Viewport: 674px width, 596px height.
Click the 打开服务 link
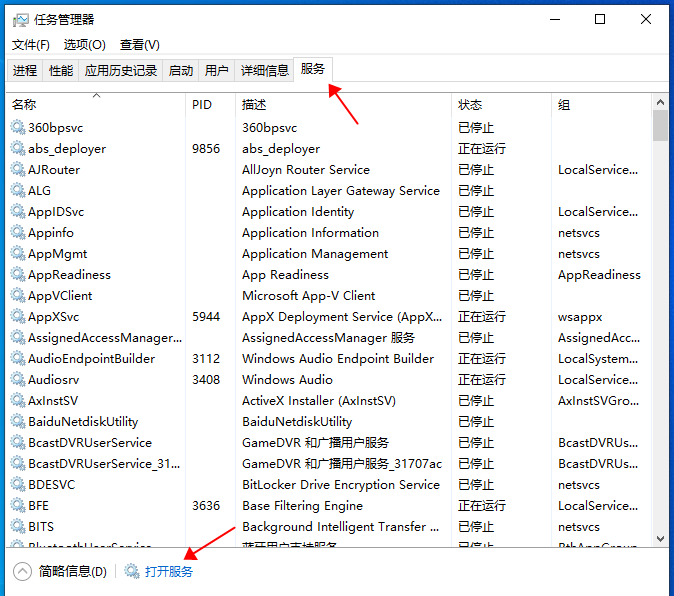pos(169,571)
